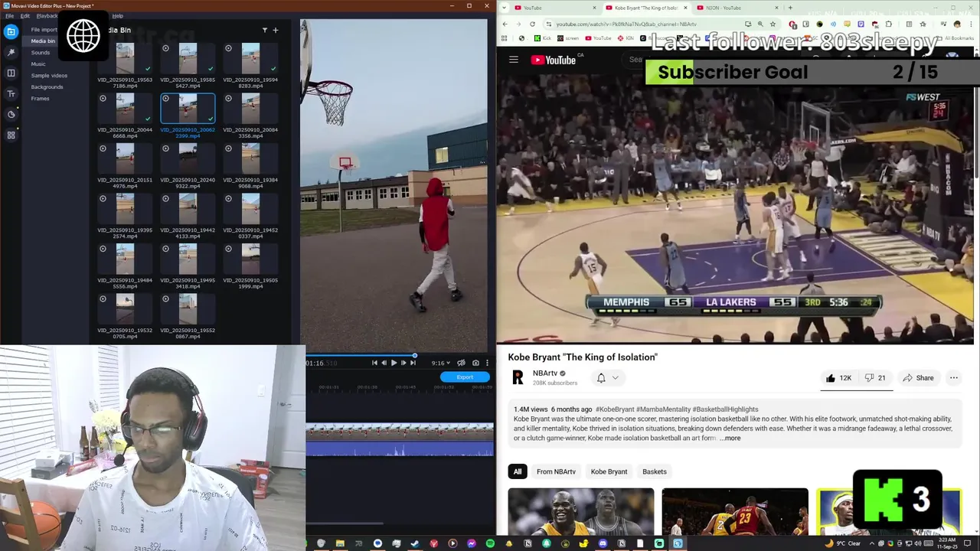
Task: Open the notification bell dropdown for NBArtv
Action: point(607,378)
